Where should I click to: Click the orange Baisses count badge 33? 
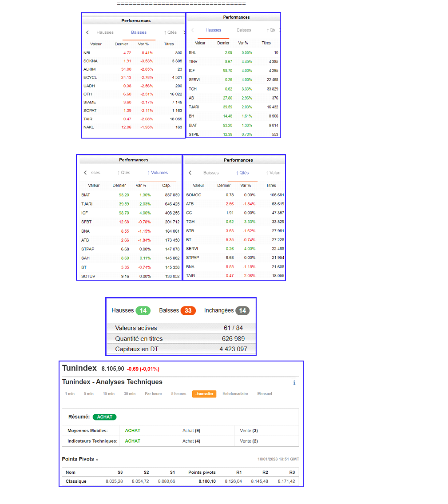tap(188, 311)
